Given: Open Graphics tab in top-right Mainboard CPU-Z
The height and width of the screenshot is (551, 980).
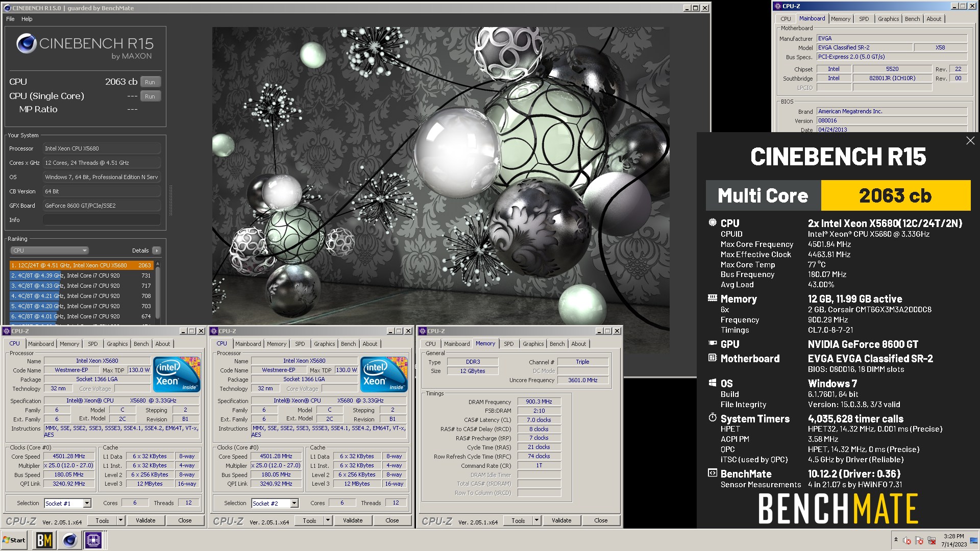Looking at the screenshot, I should (889, 19).
